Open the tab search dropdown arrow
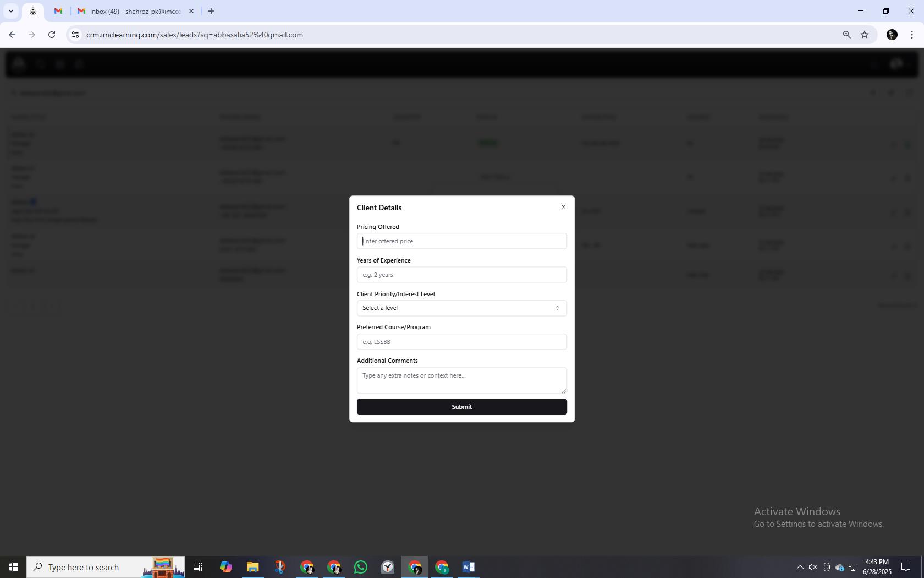Viewport: 924px width, 578px height. coord(10,11)
